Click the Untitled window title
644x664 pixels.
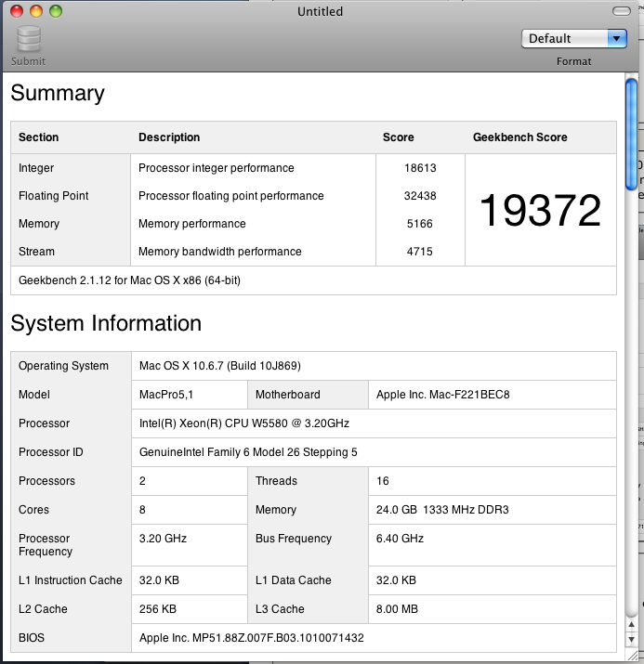320,11
